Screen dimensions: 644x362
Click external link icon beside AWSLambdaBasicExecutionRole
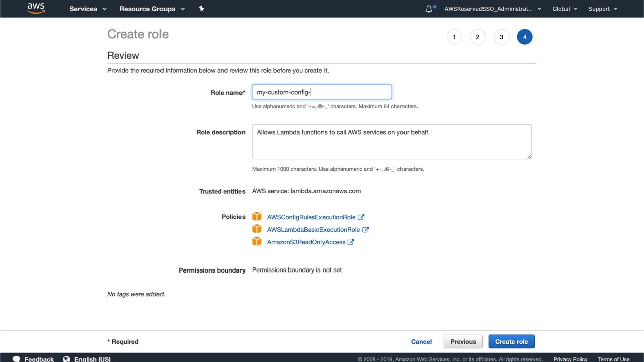365,230
